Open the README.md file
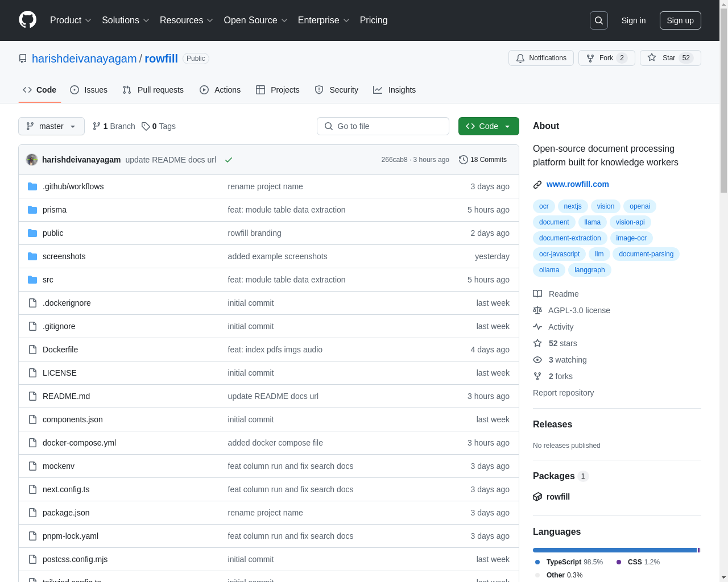The image size is (728, 582). (x=66, y=396)
